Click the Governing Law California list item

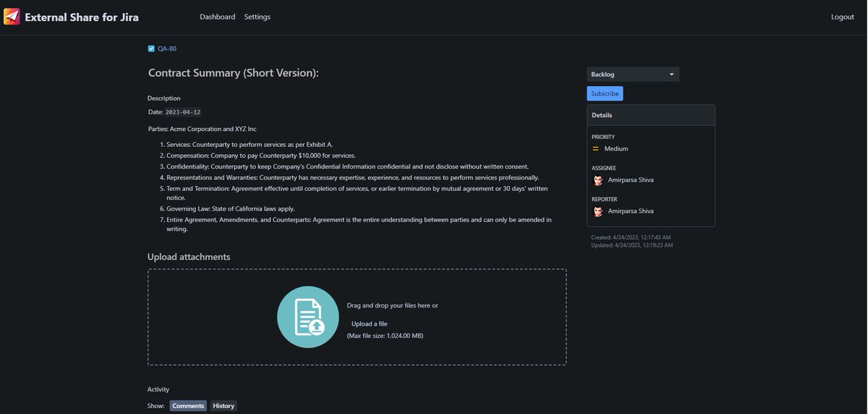click(231, 208)
